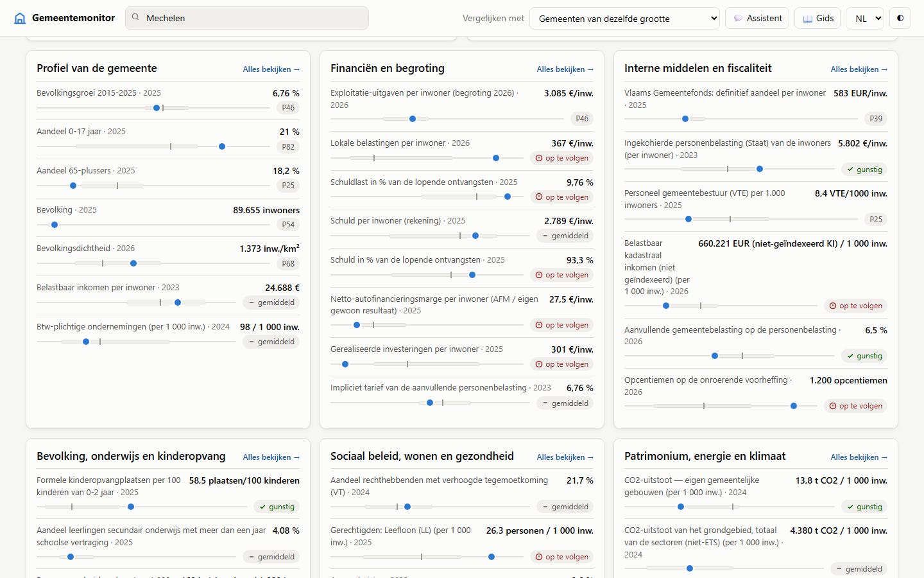
Task: Open the Gids guide book button
Action: [x=817, y=18]
